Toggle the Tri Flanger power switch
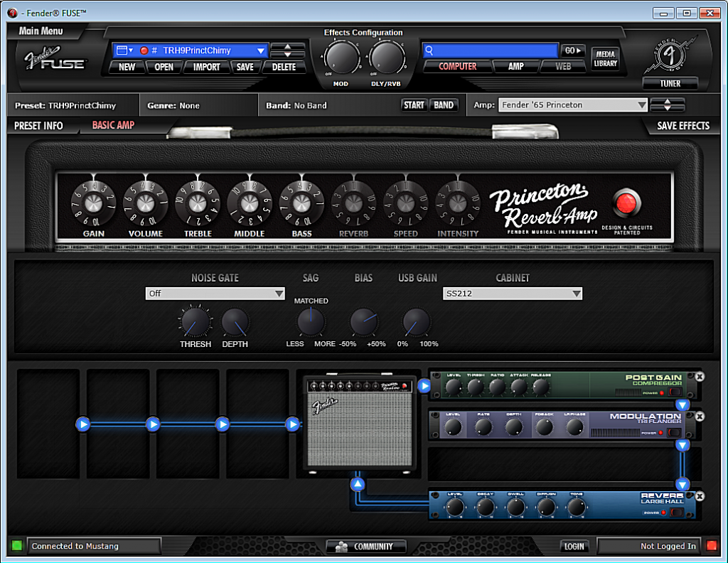This screenshot has width=728, height=563. (675, 432)
